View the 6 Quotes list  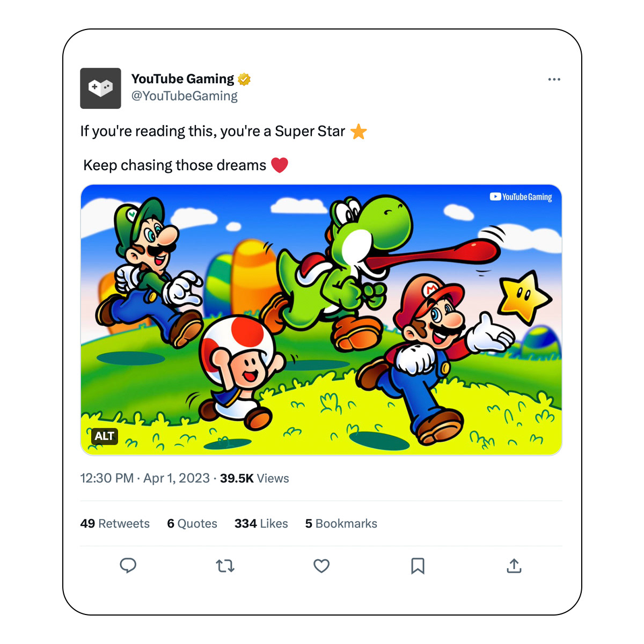pos(192,523)
